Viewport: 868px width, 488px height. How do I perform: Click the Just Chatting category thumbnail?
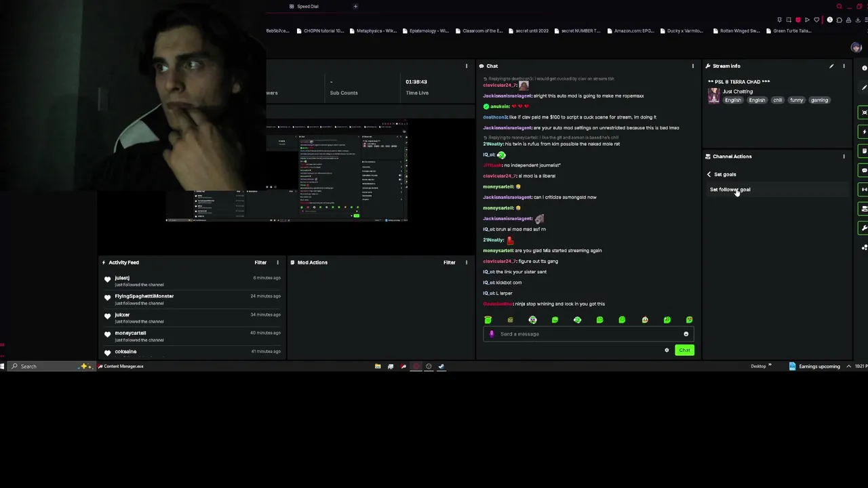713,96
